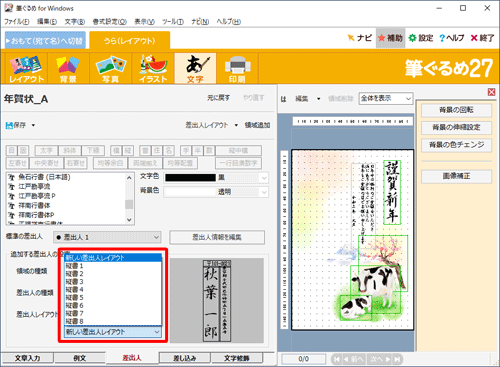The image size is (500, 367).
Task: Go to previous page with 前へ
Action: click(354, 359)
